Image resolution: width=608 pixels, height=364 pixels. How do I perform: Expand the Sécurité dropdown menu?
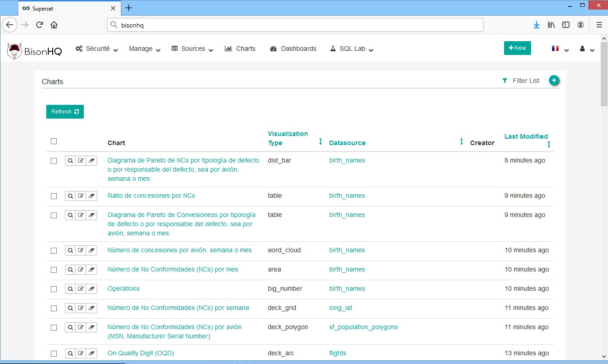(97, 49)
